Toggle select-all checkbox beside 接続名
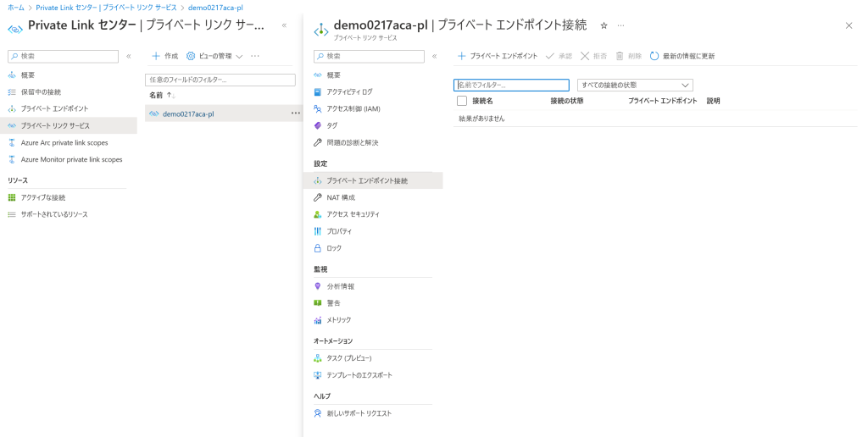The image size is (868, 437). 462,101
